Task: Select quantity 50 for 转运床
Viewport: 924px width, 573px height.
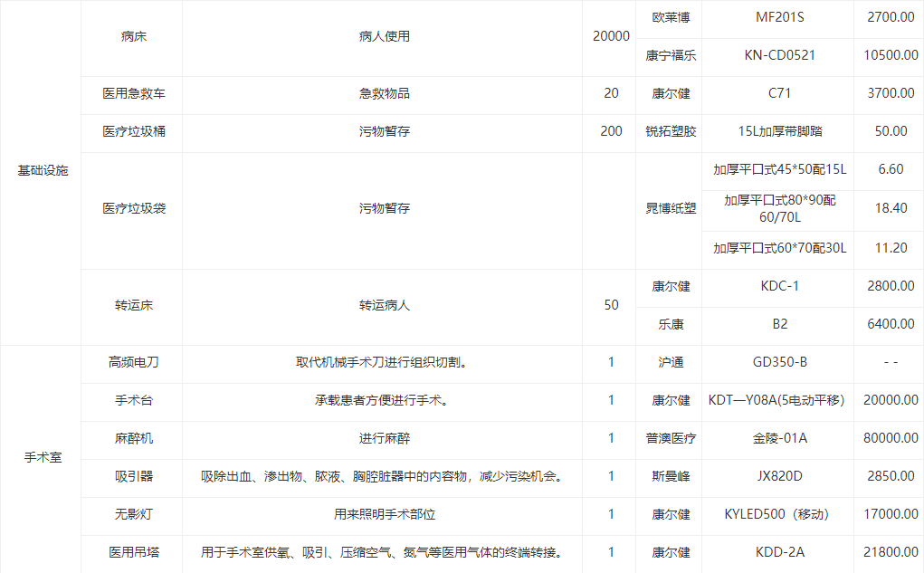Action: coord(611,305)
